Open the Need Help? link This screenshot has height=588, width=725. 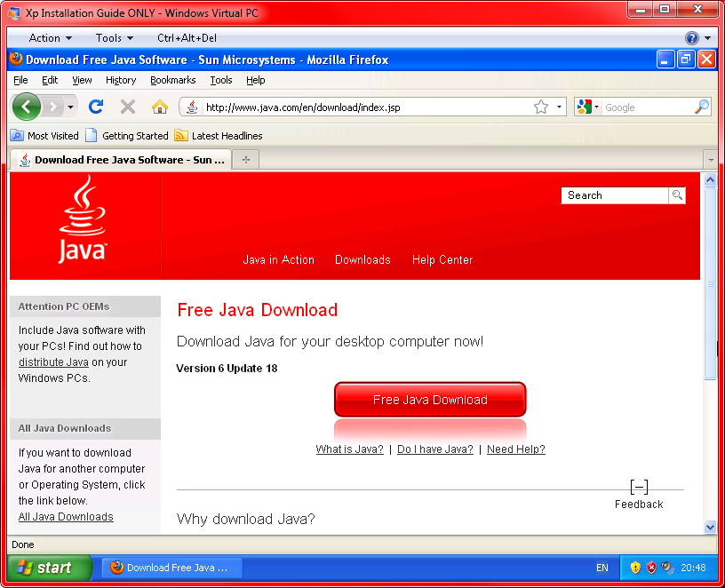[516, 449]
